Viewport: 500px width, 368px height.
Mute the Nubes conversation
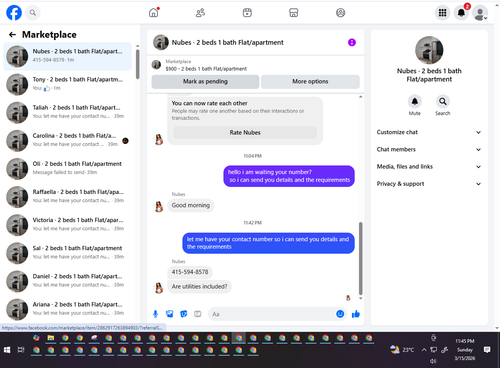(415, 101)
